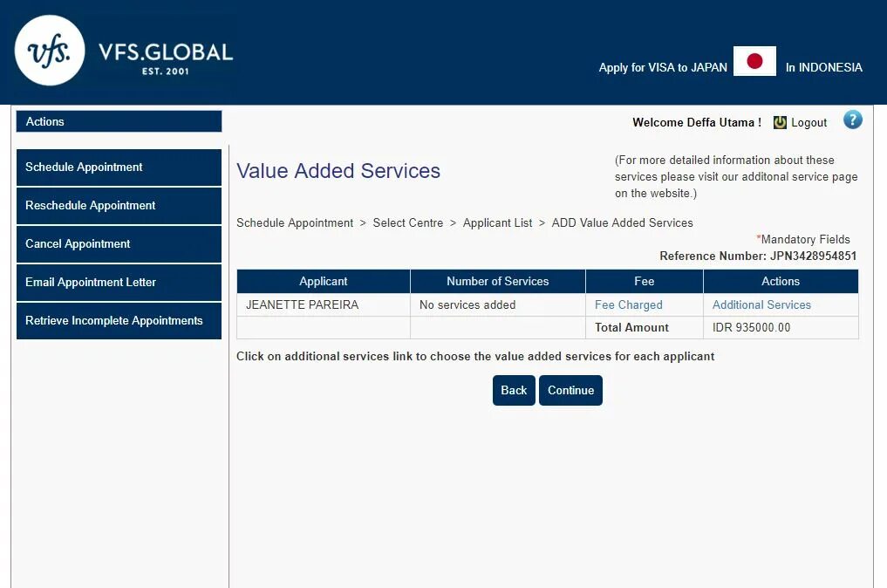Click ADD Value Added Services breadcrumb
This screenshot has width=887, height=588.
[x=622, y=223]
